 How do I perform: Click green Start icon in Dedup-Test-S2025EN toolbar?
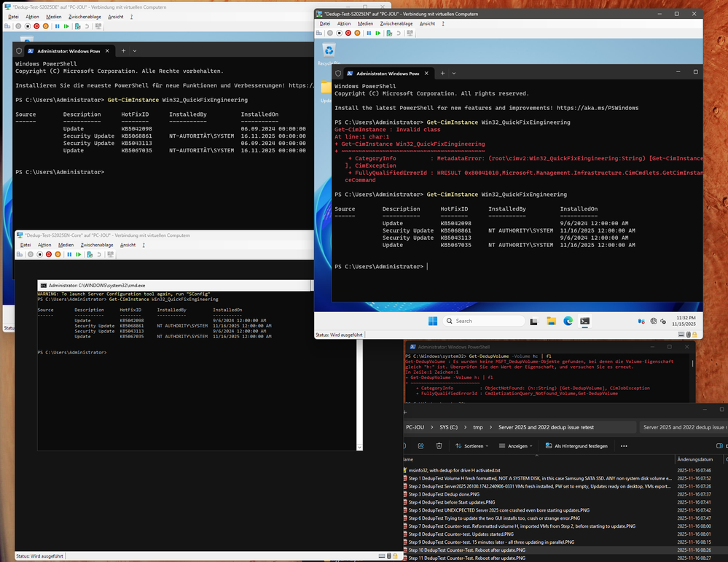click(377, 33)
